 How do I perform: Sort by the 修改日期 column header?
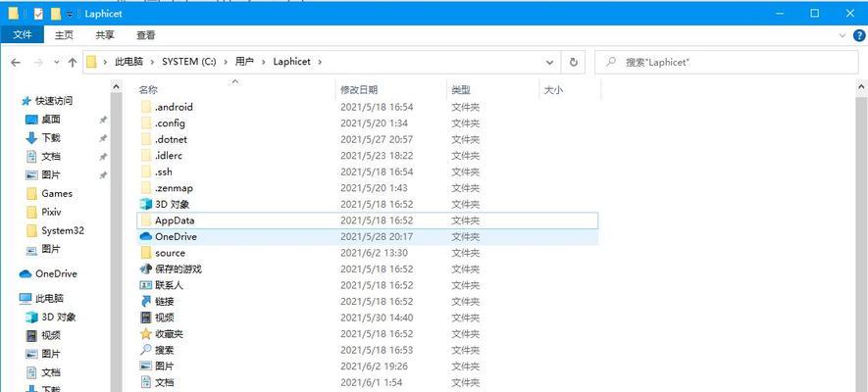359,89
